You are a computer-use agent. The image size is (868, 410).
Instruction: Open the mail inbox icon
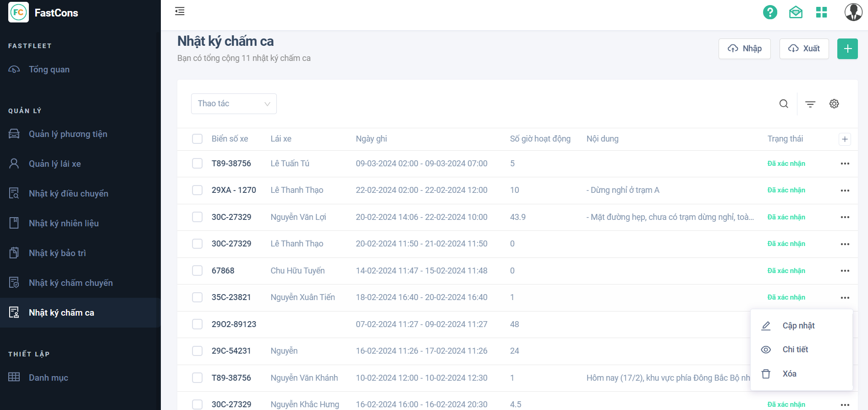tap(796, 12)
